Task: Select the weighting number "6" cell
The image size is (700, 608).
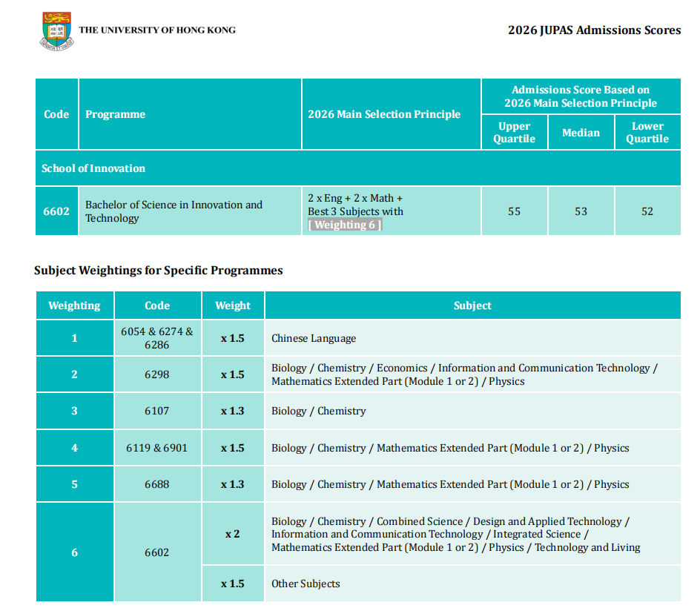Action: [75, 552]
